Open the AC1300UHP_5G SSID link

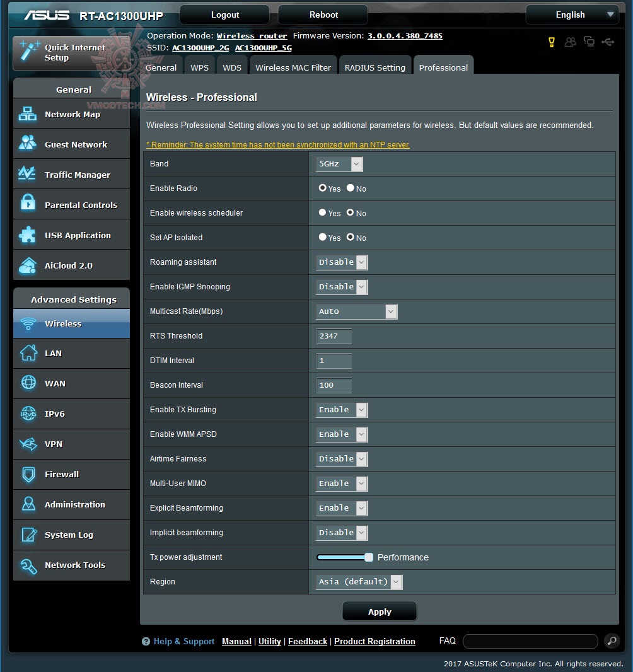click(263, 47)
